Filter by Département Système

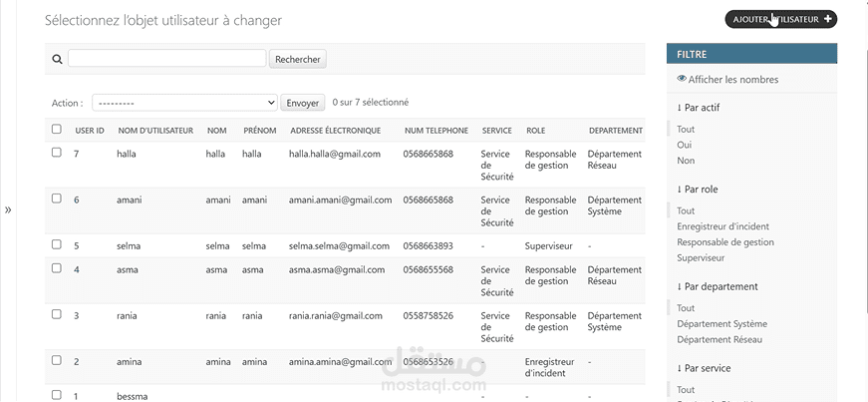tap(722, 324)
